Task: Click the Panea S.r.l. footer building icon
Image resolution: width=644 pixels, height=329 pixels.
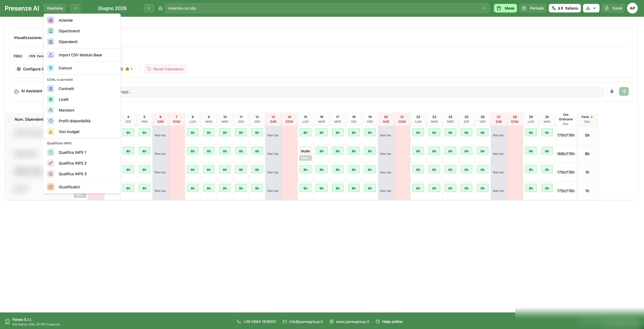Action: [x=7, y=322]
